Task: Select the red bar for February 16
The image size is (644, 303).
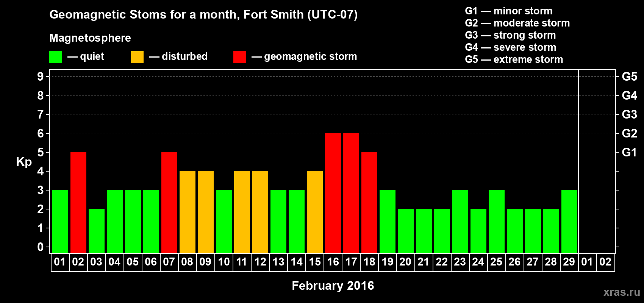Action: pos(333,193)
